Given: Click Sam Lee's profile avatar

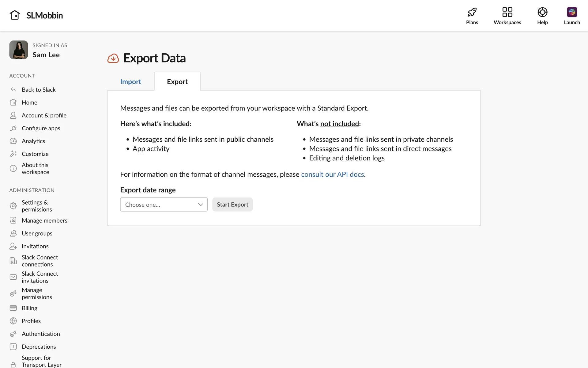Looking at the screenshot, I should tap(19, 50).
